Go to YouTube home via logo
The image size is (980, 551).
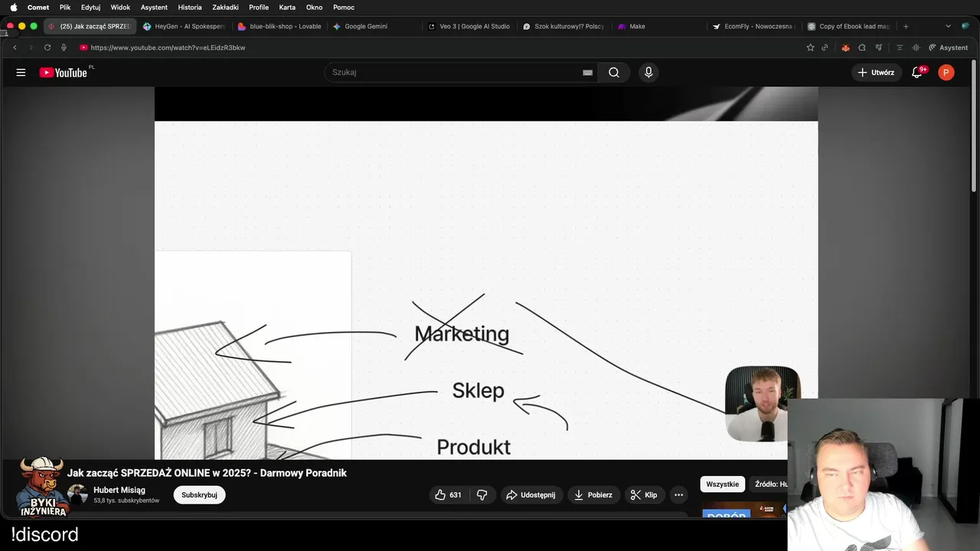click(x=64, y=73)
